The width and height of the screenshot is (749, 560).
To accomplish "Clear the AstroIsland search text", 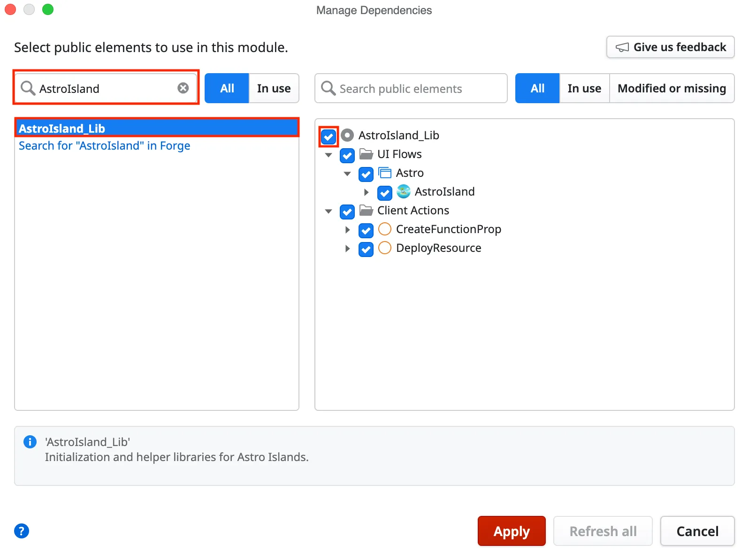I will coord(183,88).
